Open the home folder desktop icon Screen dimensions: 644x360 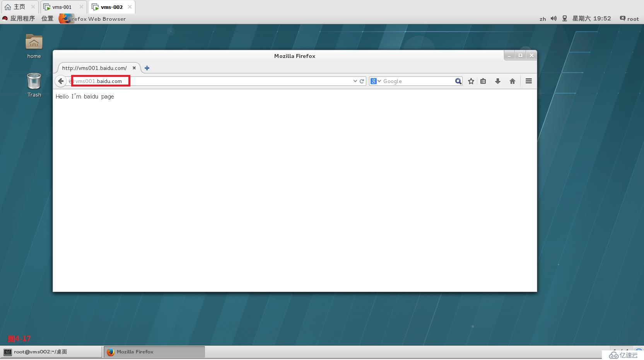[34, 46]
